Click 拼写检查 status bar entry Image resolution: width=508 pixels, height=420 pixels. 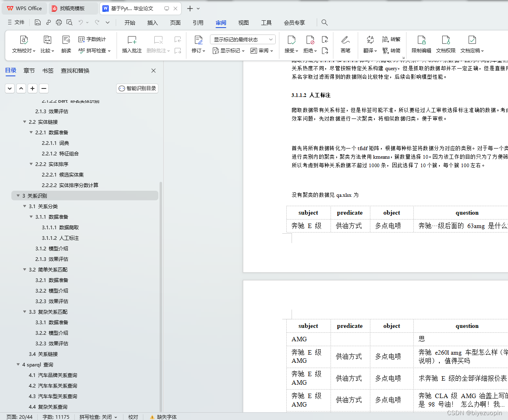click(x=98, y=417)
